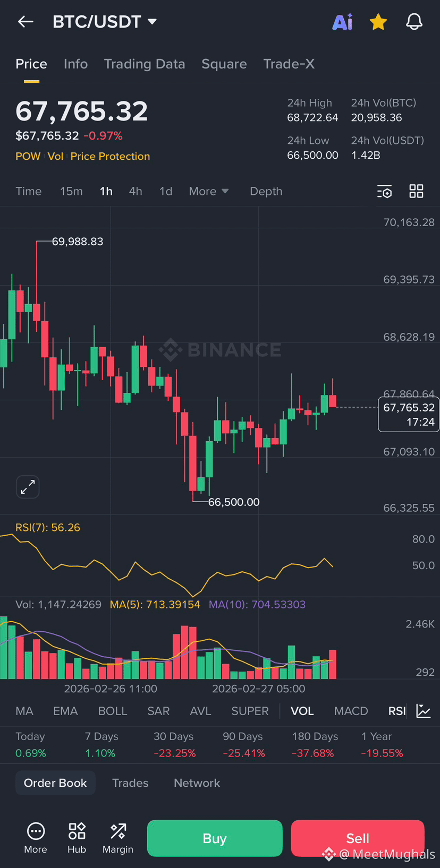Tap the green Buy button
440x868 pixels.
coord(215,838)
